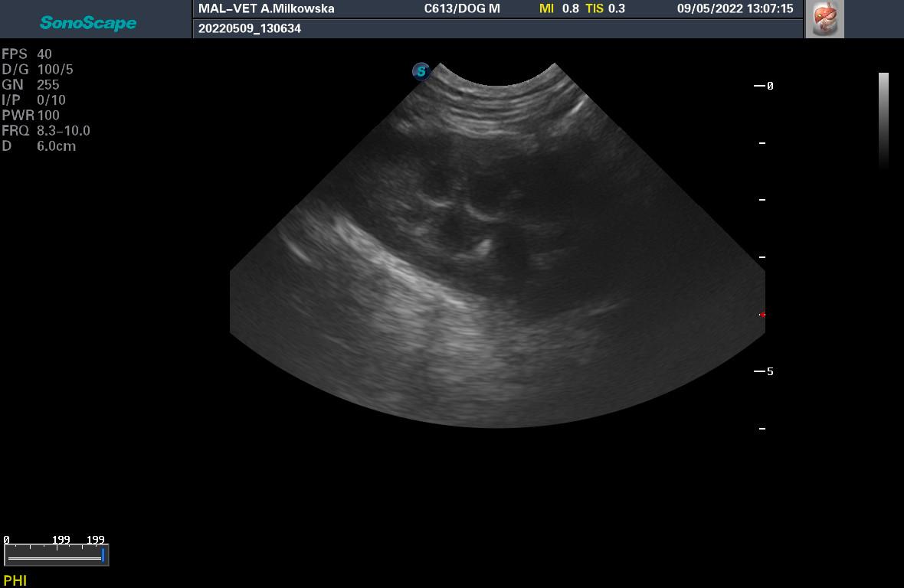Click the exam ID 20220509_130634 field
The width and height of the screenshot is (904, 588).
250,29
